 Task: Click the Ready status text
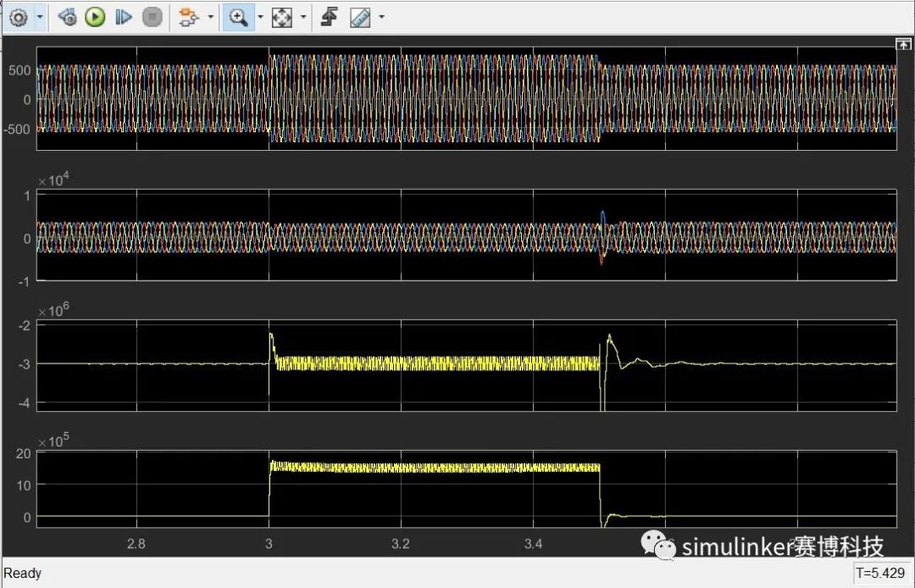(23, 573)
